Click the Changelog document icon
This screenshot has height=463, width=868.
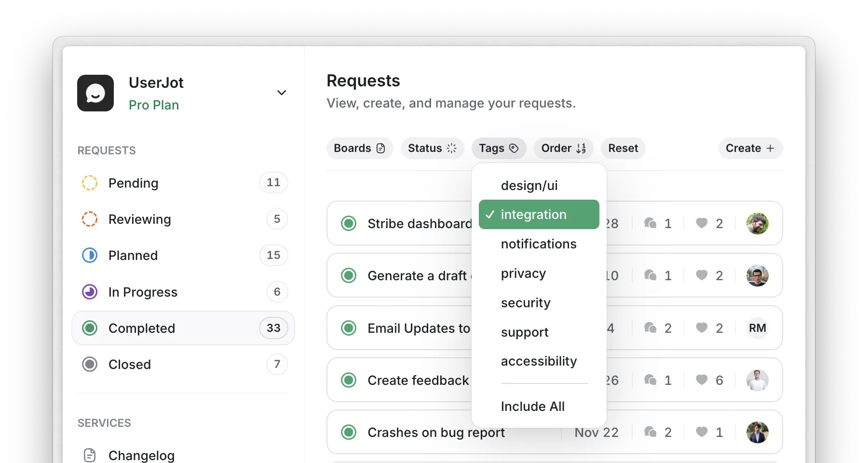[90, 455]
